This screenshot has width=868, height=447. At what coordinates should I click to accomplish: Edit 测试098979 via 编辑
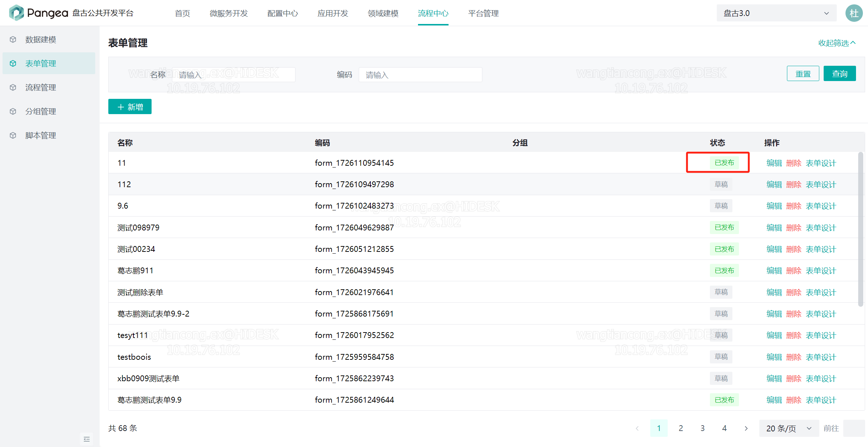(x=774, y=227)
